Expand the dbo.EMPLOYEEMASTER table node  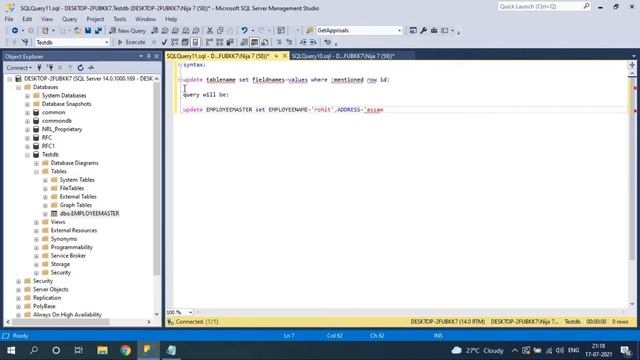[45, 214]
